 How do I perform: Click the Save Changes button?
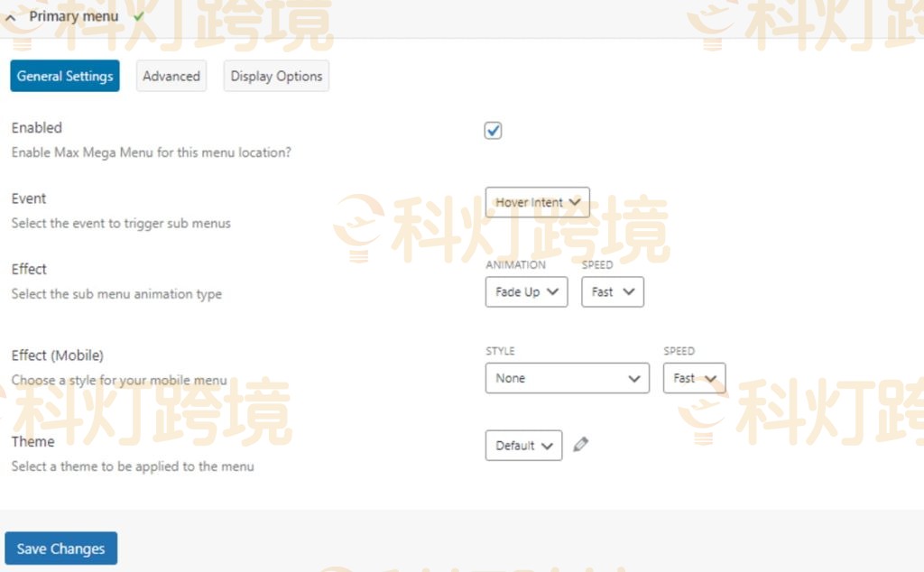[x=60, y=548]
